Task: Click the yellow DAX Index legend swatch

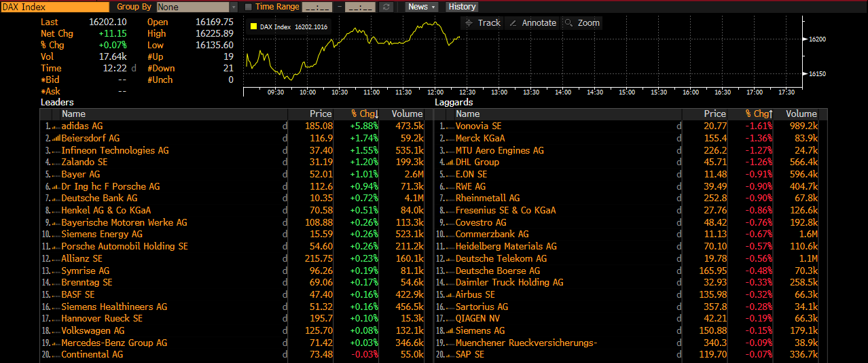Action: pos(253,27)
